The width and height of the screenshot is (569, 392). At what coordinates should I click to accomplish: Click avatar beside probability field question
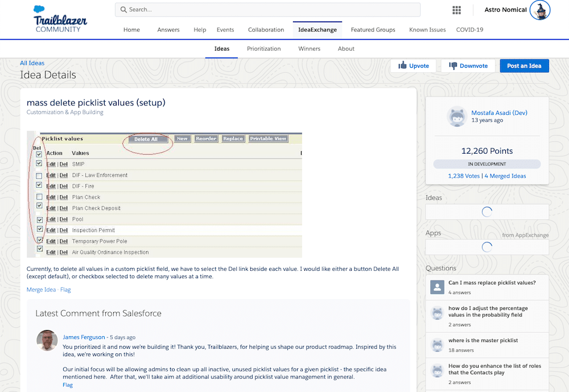coord(437,313)
